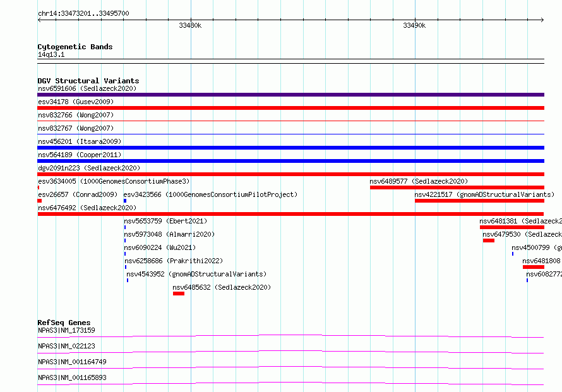Click the RefSeq Genes track title

(64, 323)
